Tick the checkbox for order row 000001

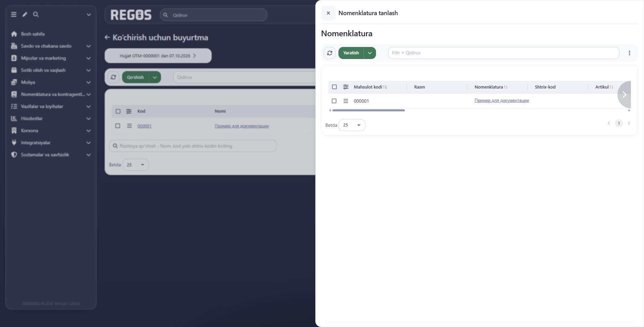coord(118,126)
